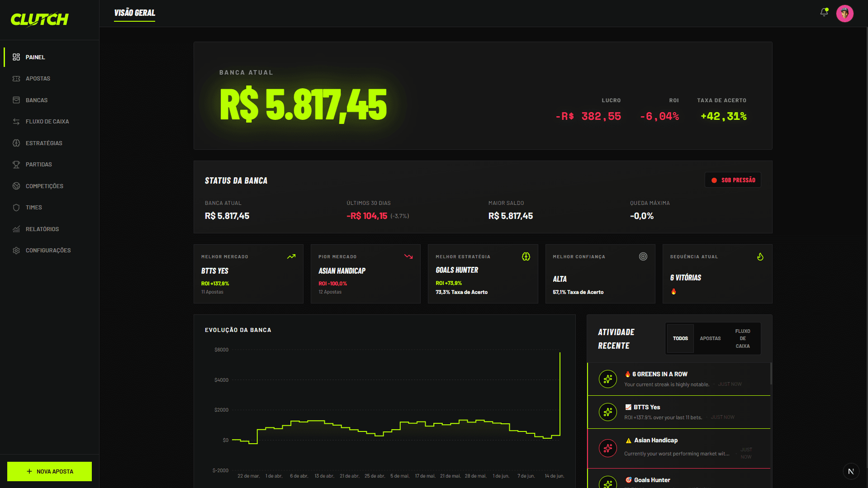Click the Estratégias brain icon

16,143
